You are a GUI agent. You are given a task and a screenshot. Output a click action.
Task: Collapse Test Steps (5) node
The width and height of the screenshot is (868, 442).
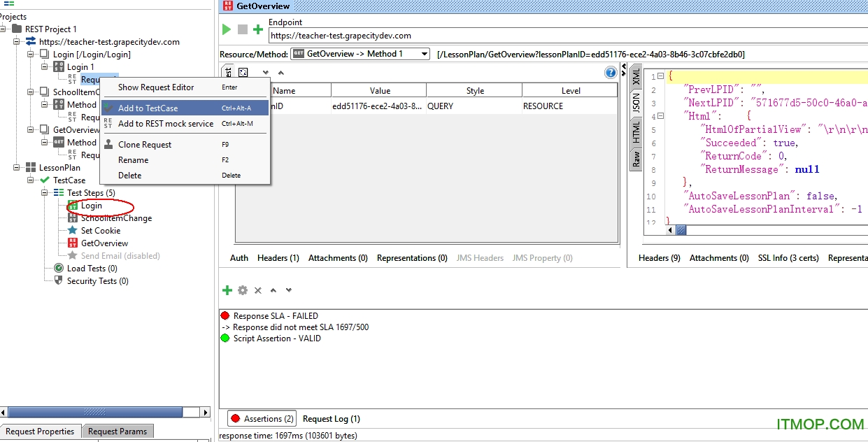coord(45,192)
